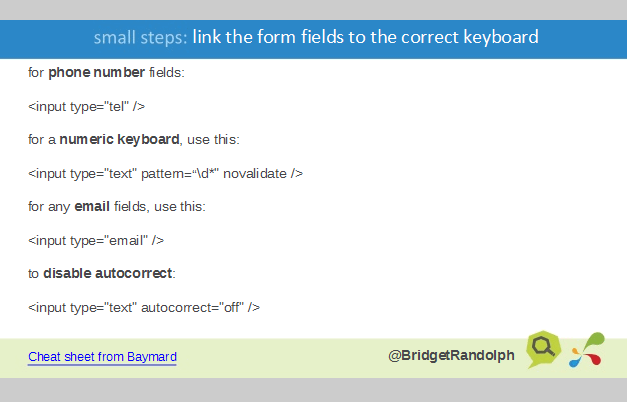Screen dimensions: 627x402
Task: Click the word "fields:" after phone number
Action: tap(167, 74)
